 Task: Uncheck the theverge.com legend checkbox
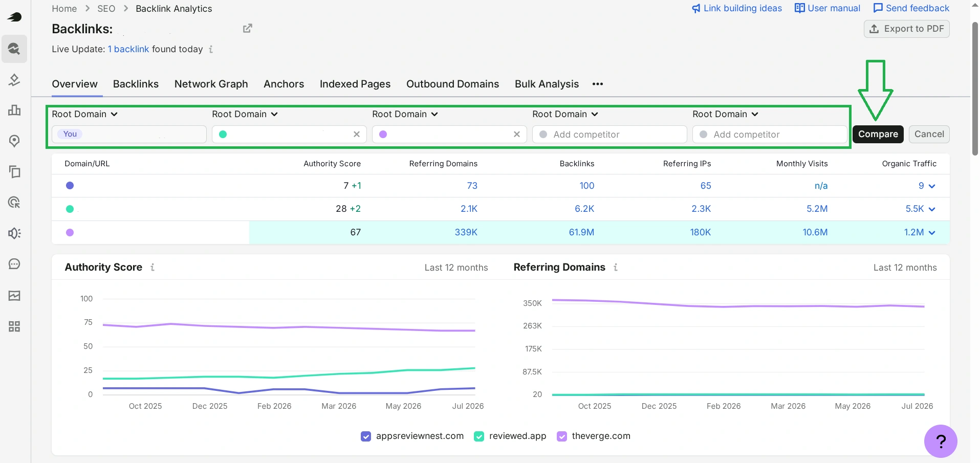tap(562, 436)
